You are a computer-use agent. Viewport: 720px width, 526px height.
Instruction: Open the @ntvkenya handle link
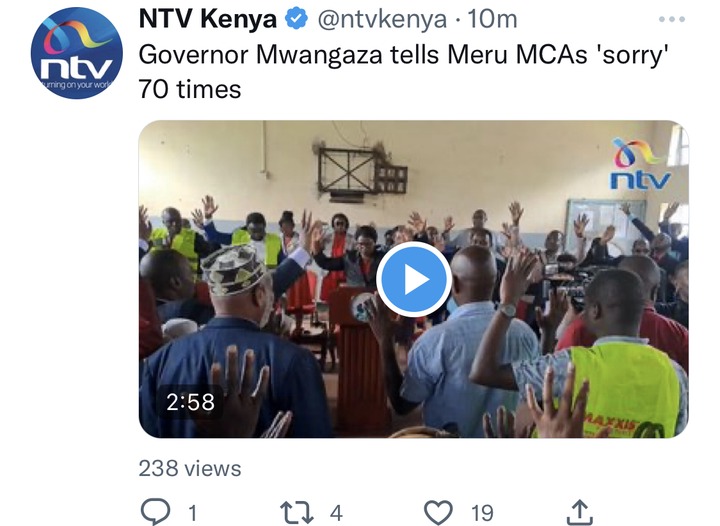coord(382,20)
